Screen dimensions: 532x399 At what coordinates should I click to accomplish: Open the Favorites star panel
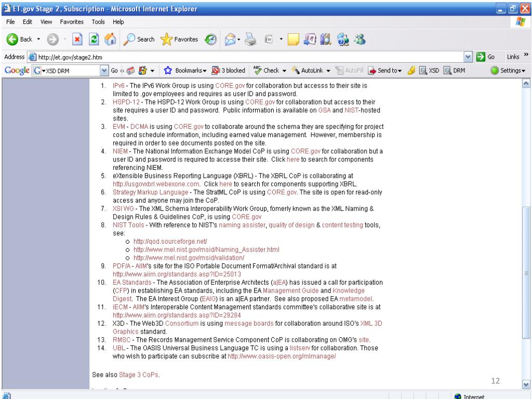[x=179, y=39]
